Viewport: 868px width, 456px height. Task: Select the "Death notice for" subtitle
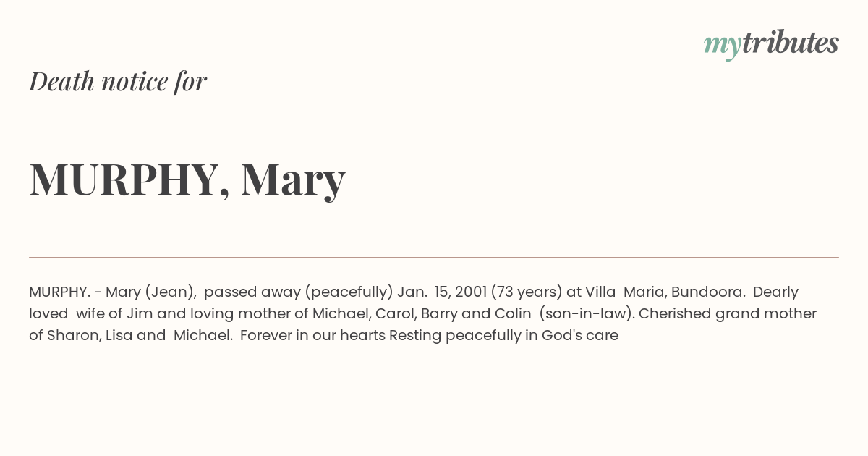(118, 81)
